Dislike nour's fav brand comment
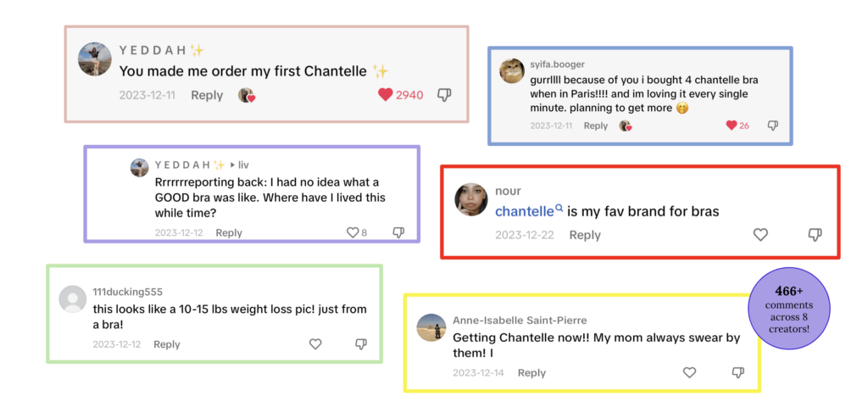 (x=815, y=235)
